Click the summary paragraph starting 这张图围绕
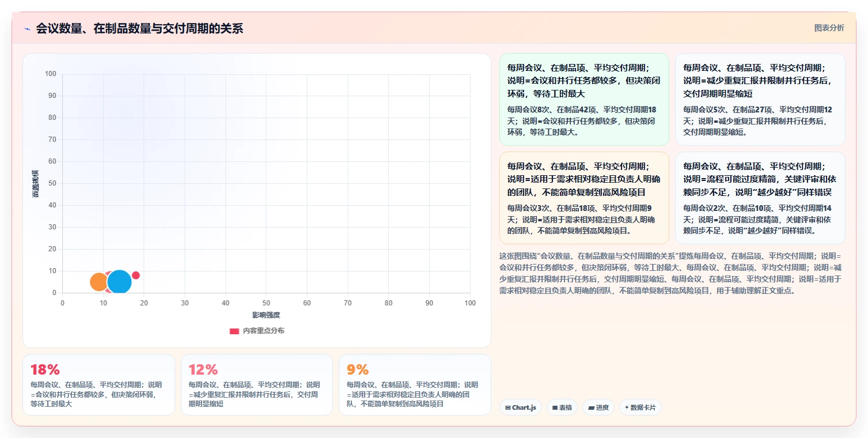Viewport: 868px width, 438px height. (x=671, y=273)
